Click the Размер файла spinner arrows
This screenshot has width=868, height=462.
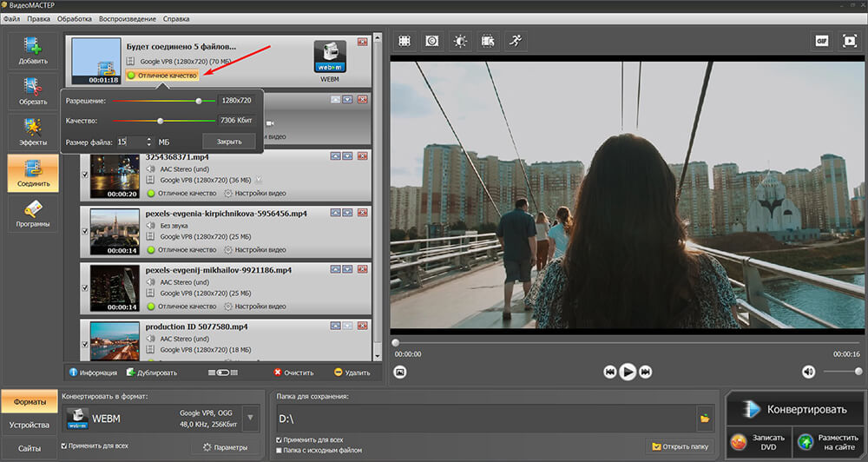tap(149, 142)
